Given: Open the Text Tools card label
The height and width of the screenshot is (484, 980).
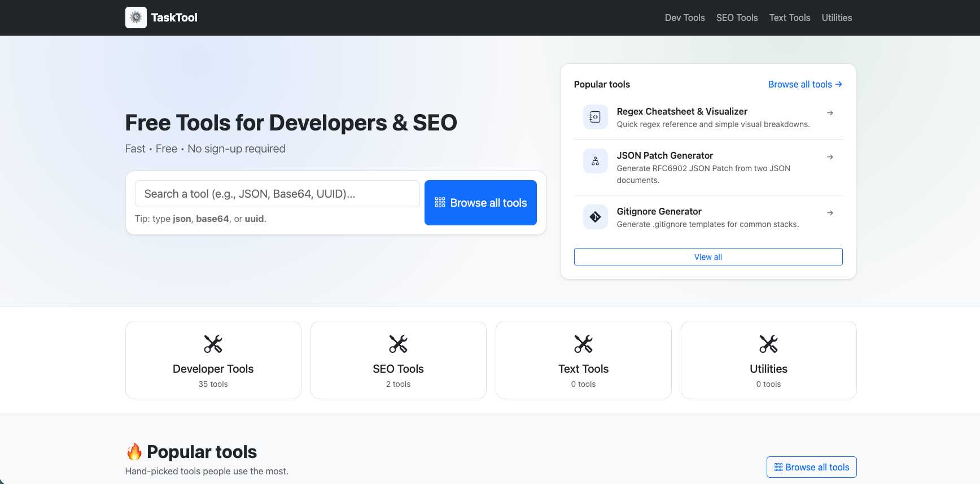Looking at the screenshot, I should pos(583,369).
